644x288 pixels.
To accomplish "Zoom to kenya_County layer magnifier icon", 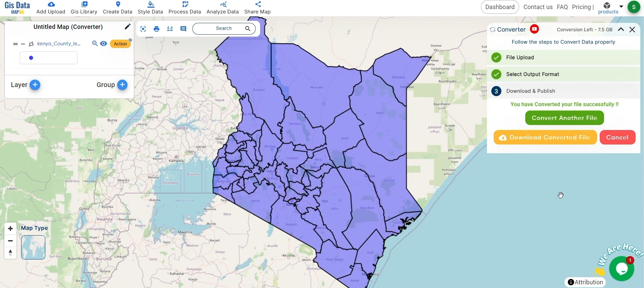I will click(x=95, y=44).
